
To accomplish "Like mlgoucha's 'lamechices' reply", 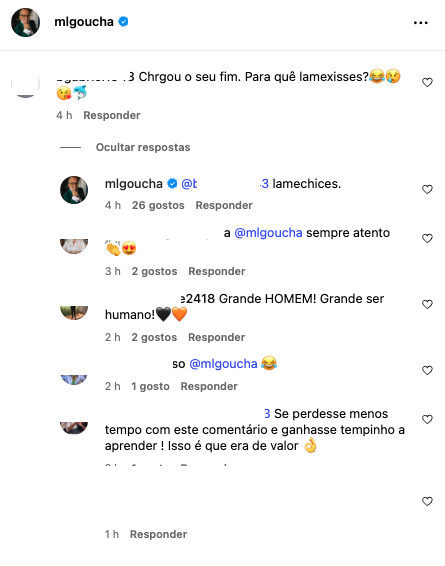I will 427,190.
